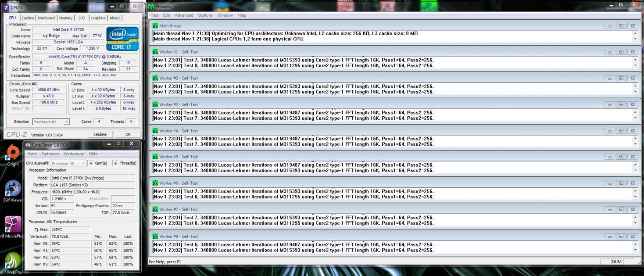Open Prime95 Advanced menu
This screenshot has width=644, height=276.
(184, 15)
